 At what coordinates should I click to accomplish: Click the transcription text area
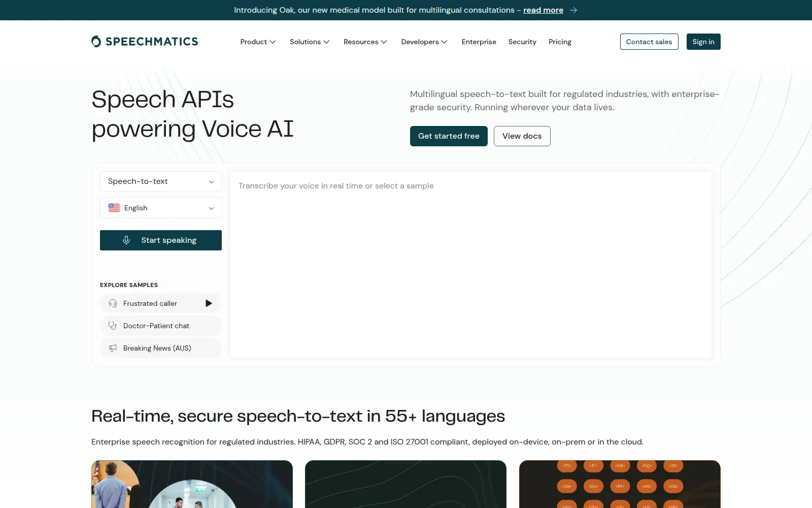tap(471, 265)
